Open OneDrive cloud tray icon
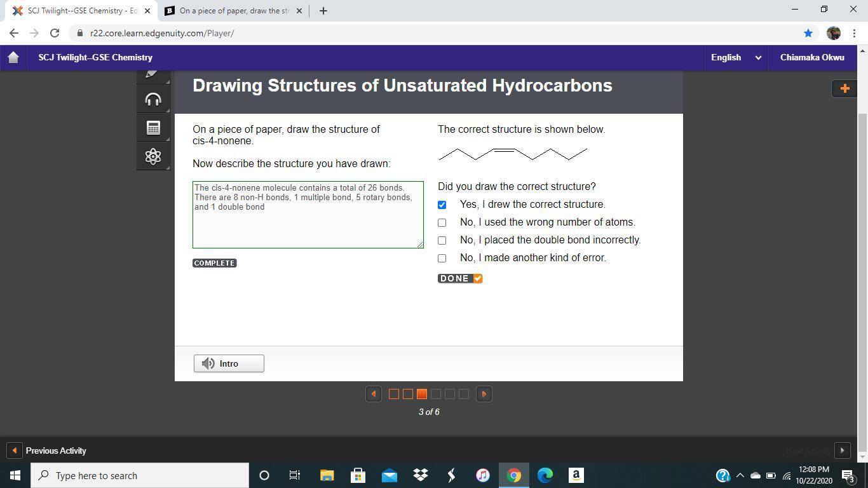868x488 pixels. pyautogui.click(x=755, y=475)
